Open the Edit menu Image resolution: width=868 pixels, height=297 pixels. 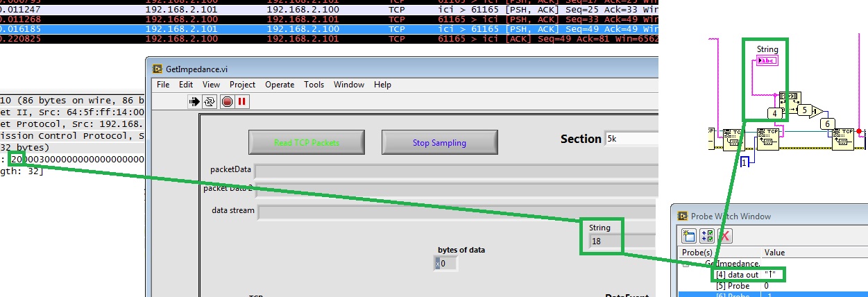pyautogui.click(x=186, y=85)
